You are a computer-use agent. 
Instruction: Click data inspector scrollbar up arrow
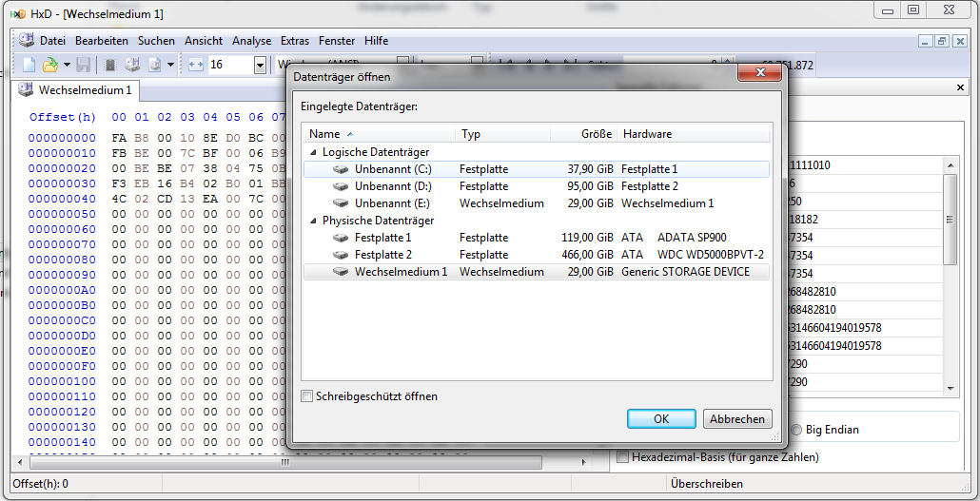click(x=950, y=165)
